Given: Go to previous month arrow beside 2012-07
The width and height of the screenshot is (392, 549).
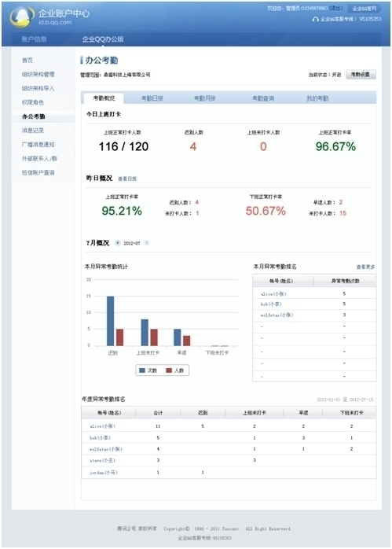Looking at the screenshot, I should click(118, 243).
